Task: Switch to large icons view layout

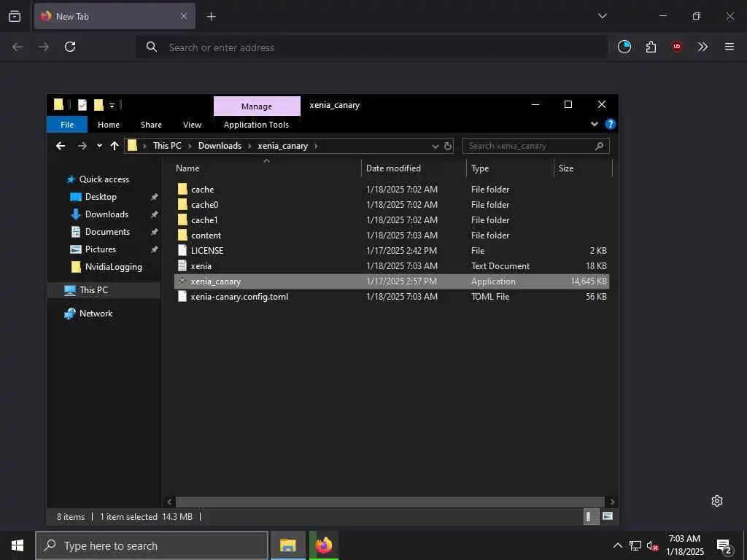Action: click(x=608, y=517)
